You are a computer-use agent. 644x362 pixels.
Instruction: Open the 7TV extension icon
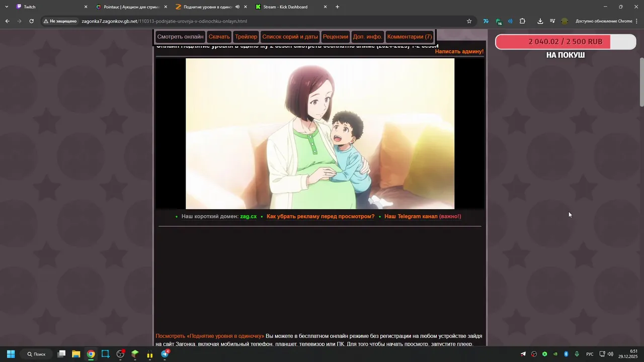coord(486,21)
